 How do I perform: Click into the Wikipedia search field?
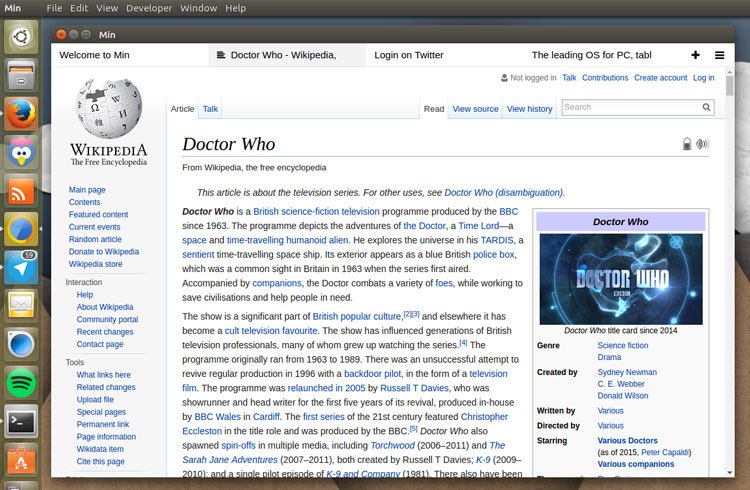[x=628, y=107]
